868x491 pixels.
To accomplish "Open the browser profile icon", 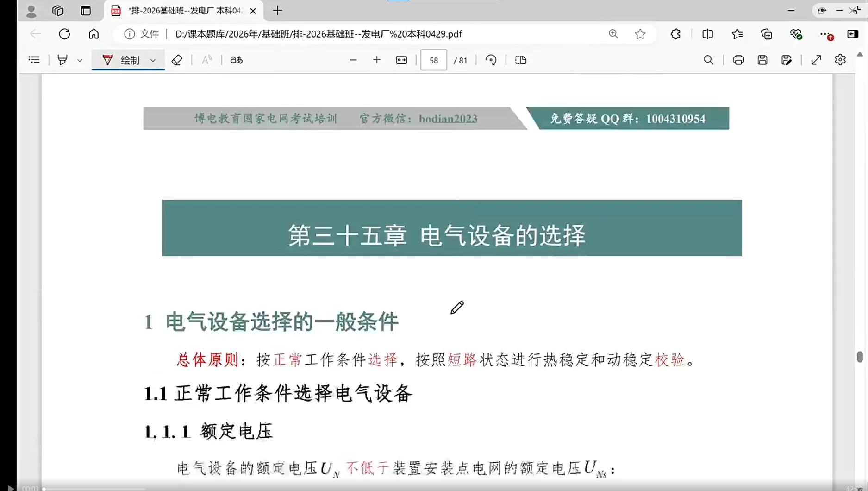I will (x=31, y=11).
